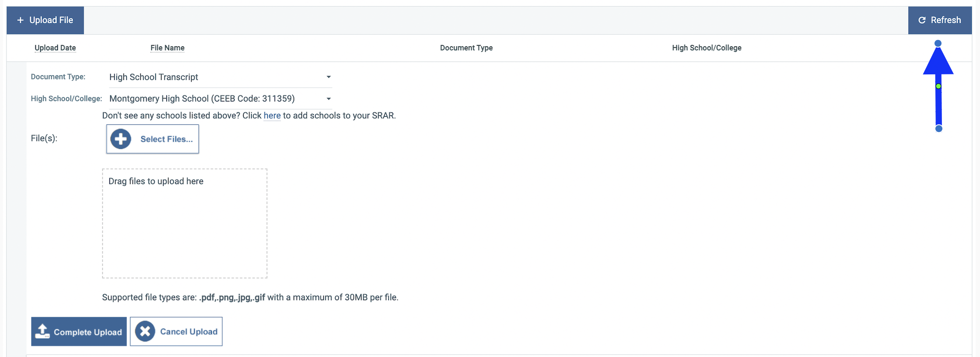Select the High School Transcript combo box
980x357 pixels.
pyautogui.click(x=214, y=77)
